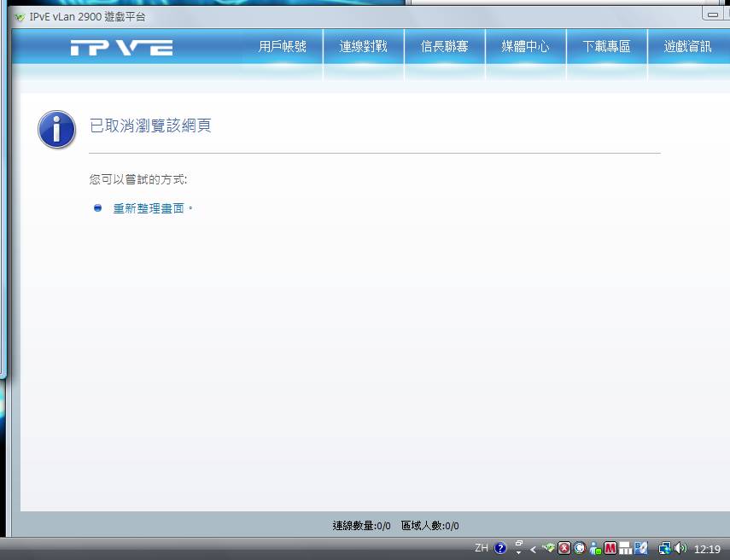Show hidden tray icons with the arrow
The width and height of the screenshot is (730, 560).
534,548
